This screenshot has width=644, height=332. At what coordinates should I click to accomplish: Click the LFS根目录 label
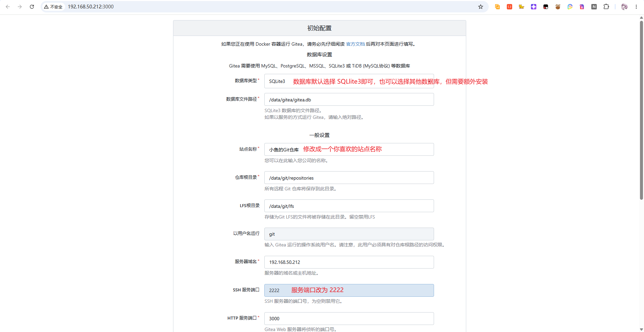(x=250, y=205)
